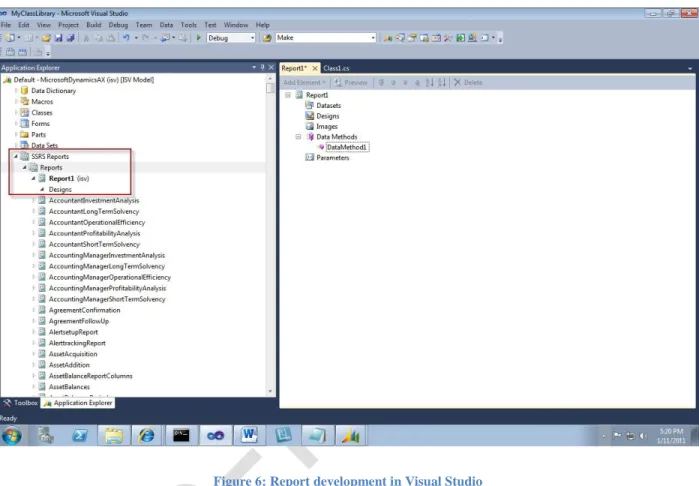Click the Properties Window toolbar icon
Screen dimensions: 699x486
point(412,38)
